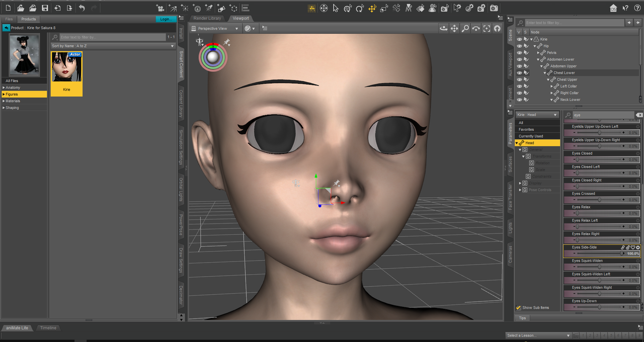Use the viewport zoom magnifier control

click(x=465, y=29)
